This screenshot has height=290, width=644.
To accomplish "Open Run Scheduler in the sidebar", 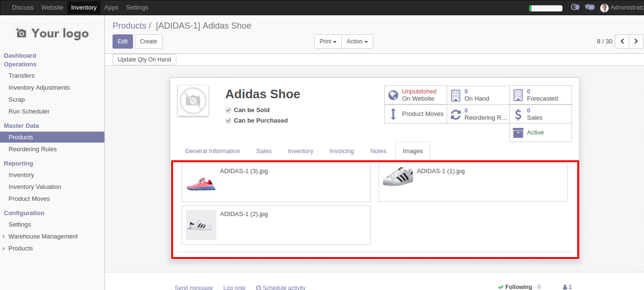I will tap(29, 112).
